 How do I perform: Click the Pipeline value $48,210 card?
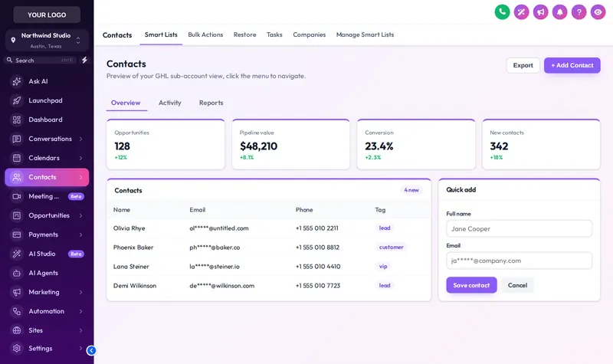click(x=291, y=144)
